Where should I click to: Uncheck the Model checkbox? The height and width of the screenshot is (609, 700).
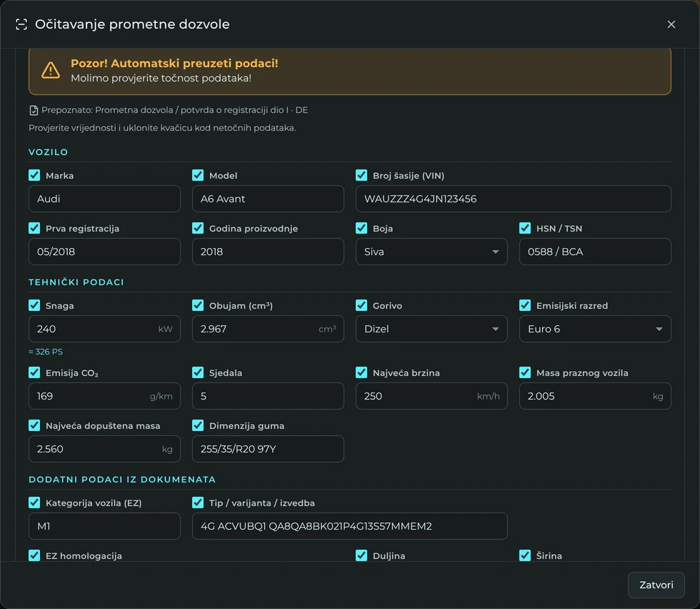pyautogui.click(x=198, y=175)
